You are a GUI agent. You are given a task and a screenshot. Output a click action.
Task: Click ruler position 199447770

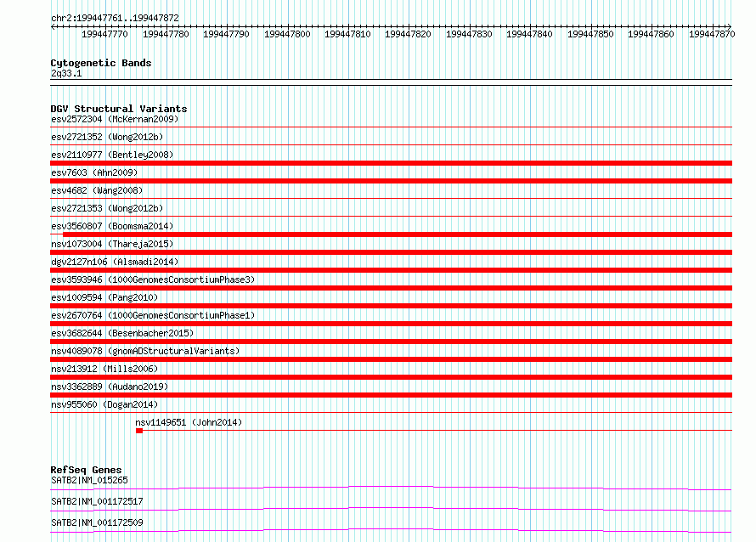pyautogui.click(x=104, y=34)
